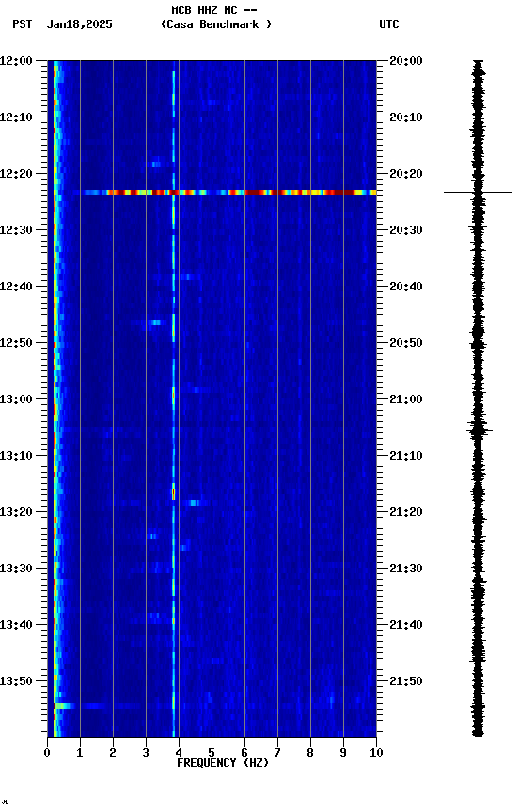The height and width of the screenshot is (812, 519).
Task: Select the 'UTC' timezone label
Action: coord(389,24)
